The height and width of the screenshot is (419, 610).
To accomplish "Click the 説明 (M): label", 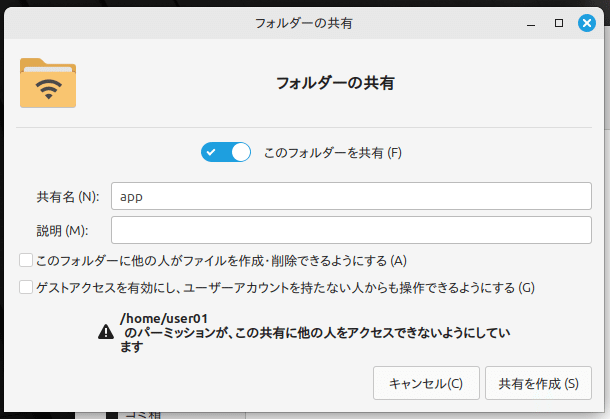I will tap(62, 231).
